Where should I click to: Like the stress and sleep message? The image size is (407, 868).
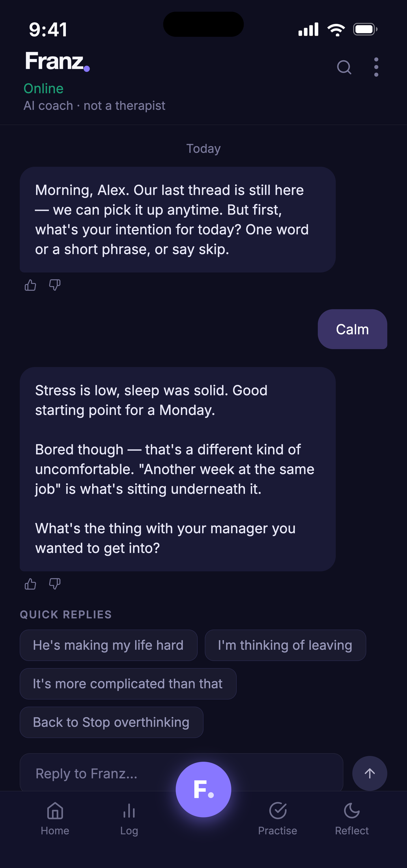click(30, 584)
